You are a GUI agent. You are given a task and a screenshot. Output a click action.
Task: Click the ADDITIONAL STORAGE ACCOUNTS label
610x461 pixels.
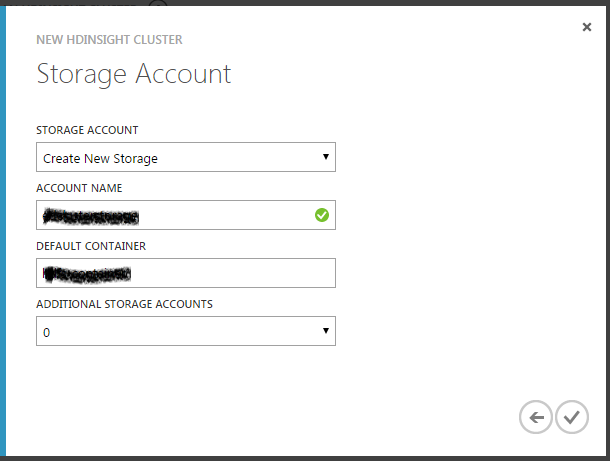pos(124,304)
